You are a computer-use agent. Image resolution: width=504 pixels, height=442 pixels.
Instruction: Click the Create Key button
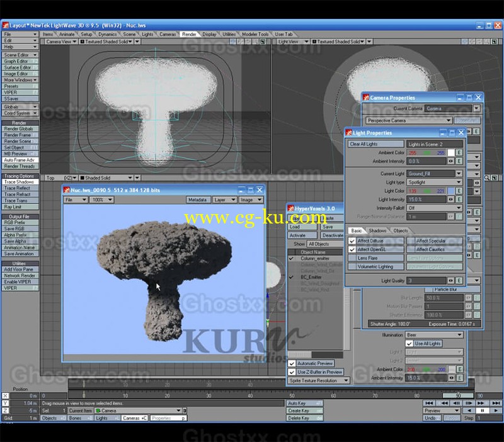point(304,411)
